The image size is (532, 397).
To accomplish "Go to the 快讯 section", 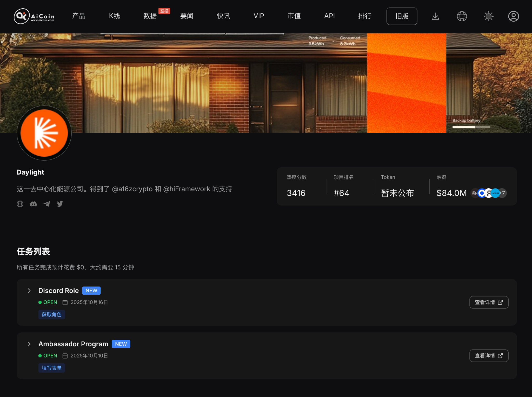I will click(x=223, y=16).
